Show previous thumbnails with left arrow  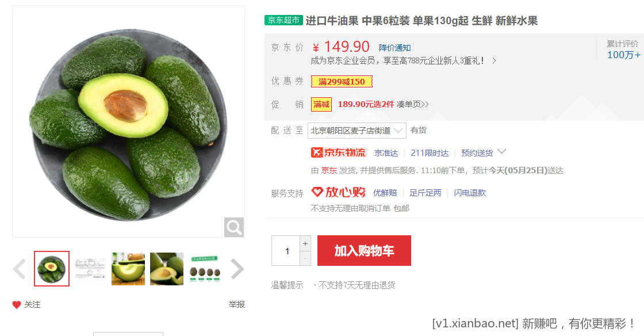pos(20,269)
